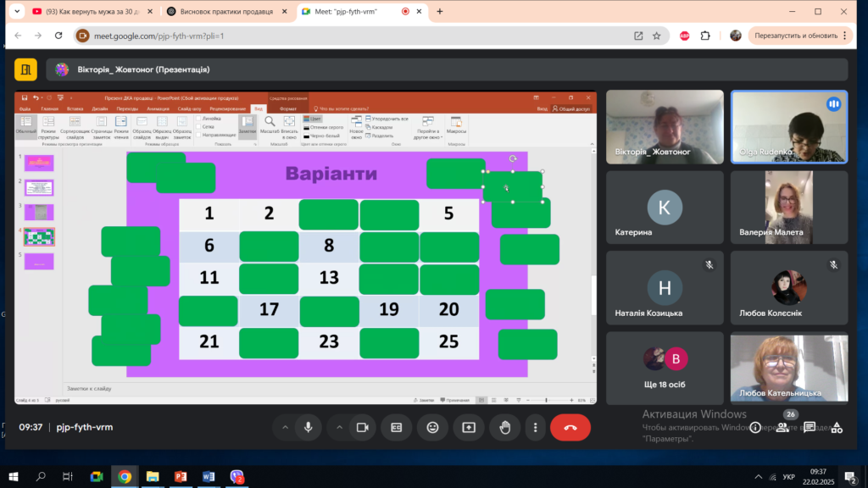Click the present screen icon
Viewport: 868px width, 488px height.
click(468, 428)
